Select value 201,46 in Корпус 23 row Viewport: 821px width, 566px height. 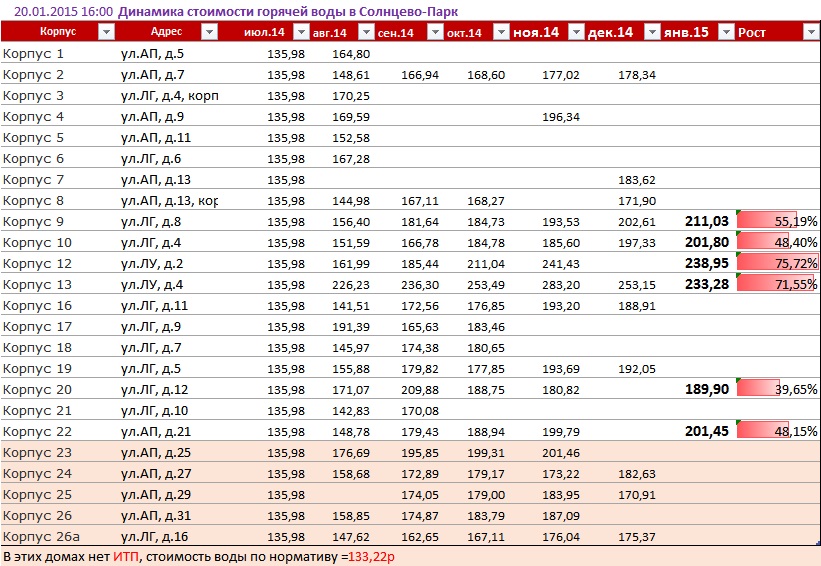[x=561, y=452]
